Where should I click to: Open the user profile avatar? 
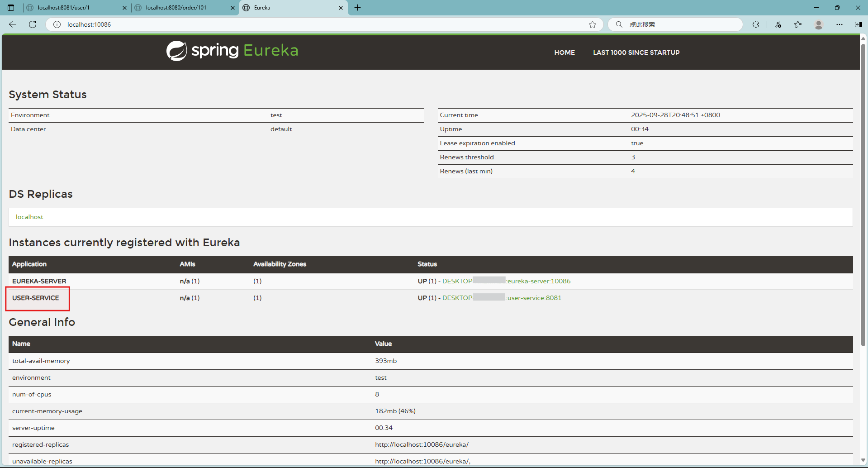pyautogui.click(x=819, y=24)
